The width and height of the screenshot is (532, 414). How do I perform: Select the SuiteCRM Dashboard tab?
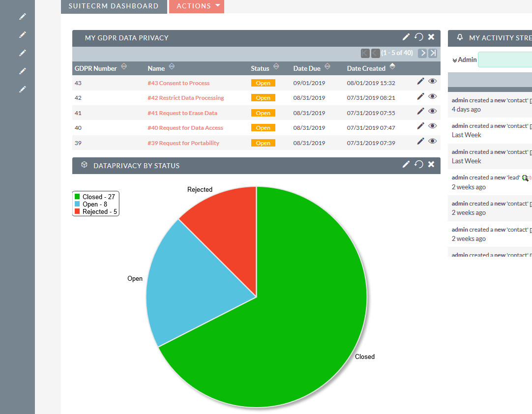pos(114,6)
